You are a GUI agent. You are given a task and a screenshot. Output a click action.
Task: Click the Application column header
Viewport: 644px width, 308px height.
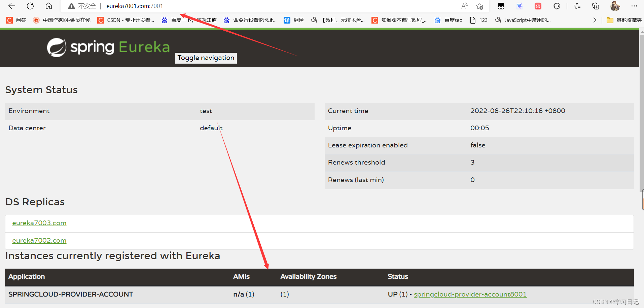(27, 276)
